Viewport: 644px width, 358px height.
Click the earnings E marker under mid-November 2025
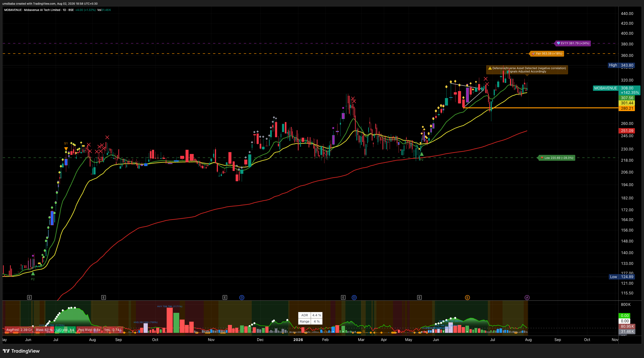tap(225, 297)
